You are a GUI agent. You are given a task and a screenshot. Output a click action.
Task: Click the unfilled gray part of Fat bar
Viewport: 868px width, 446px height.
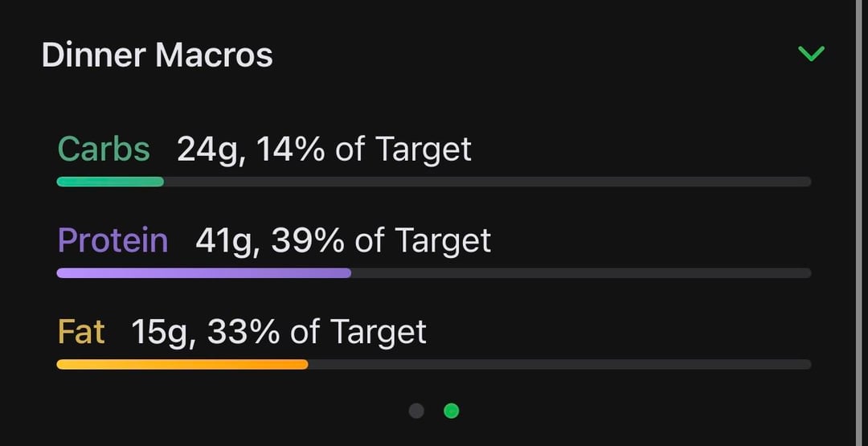(559, 364)
